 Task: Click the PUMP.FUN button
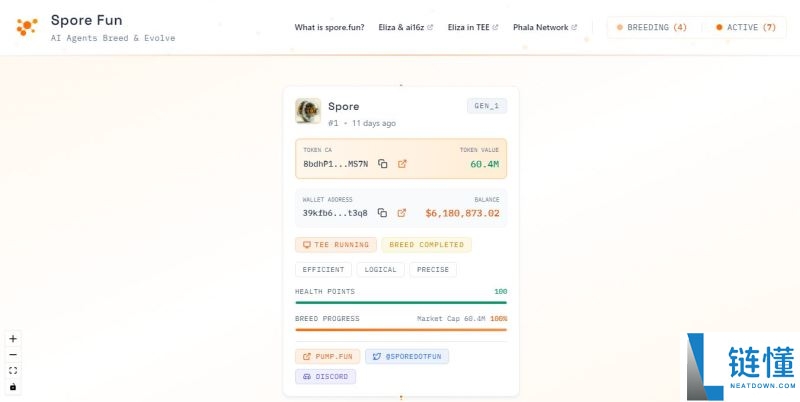pos(328,356)
